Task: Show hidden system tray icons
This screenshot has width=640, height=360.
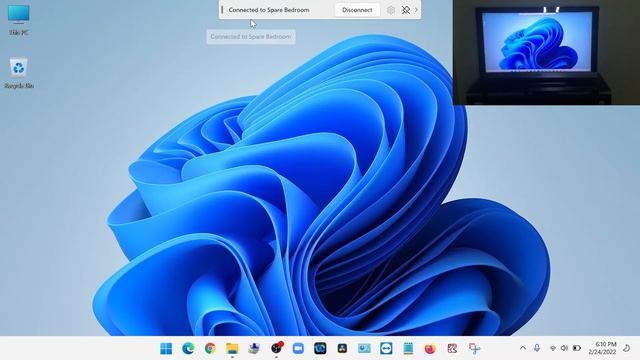Action: tap(523, 348)
